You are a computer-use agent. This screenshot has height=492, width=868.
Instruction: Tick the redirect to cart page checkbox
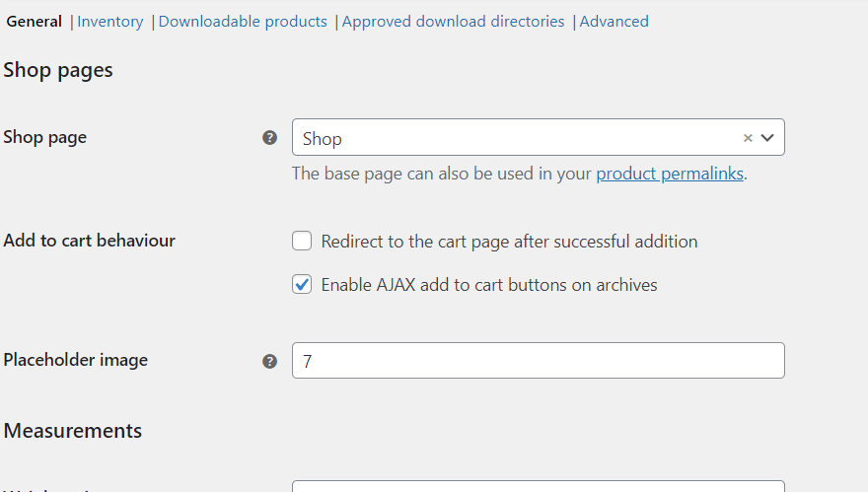[302, 241]
